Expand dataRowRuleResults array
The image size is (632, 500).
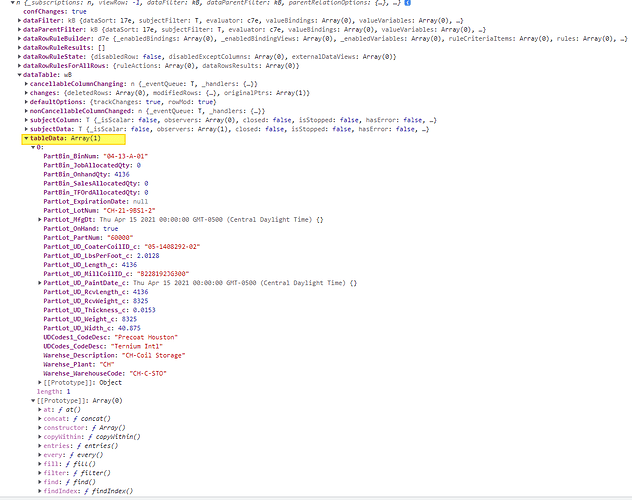19,48
